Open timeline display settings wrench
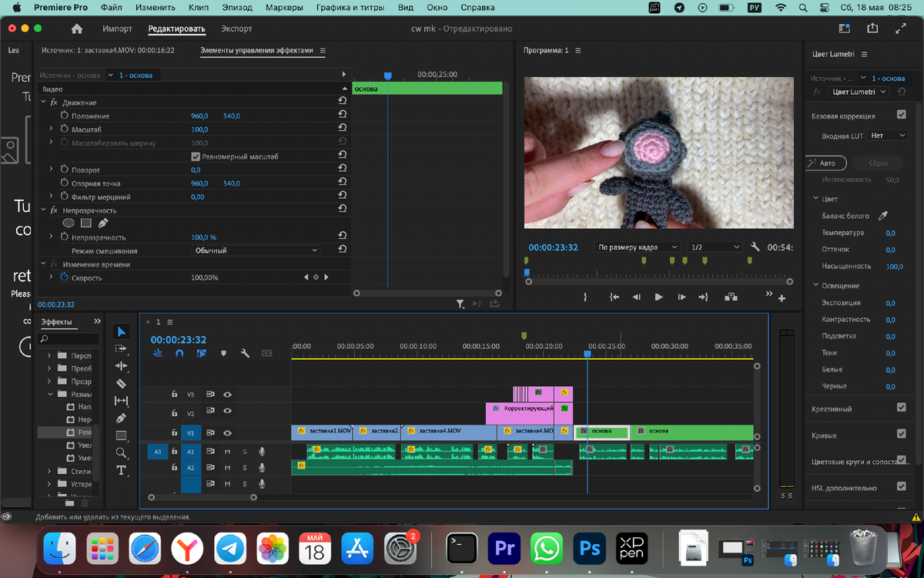This screenshot has width=924, height=578. click(x=245, y=354)
